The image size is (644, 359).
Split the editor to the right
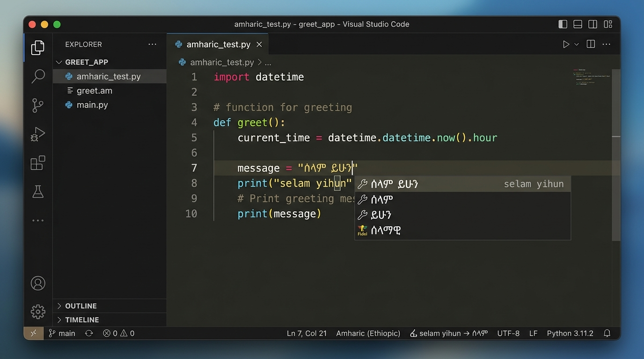(591, 44)
